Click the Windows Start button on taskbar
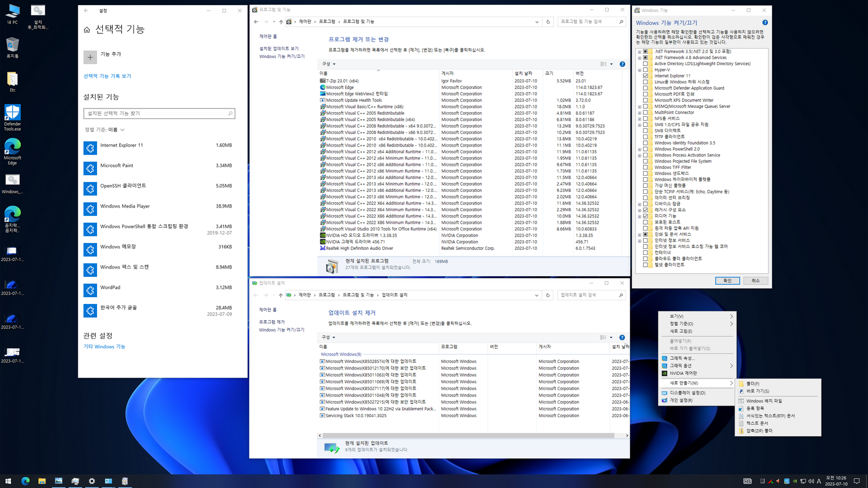Screen dimensions: 868x488 tap(8, 481)
